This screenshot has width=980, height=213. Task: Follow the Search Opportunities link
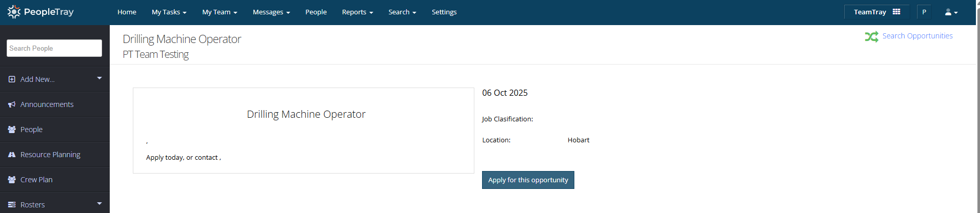tap(917, 36)
